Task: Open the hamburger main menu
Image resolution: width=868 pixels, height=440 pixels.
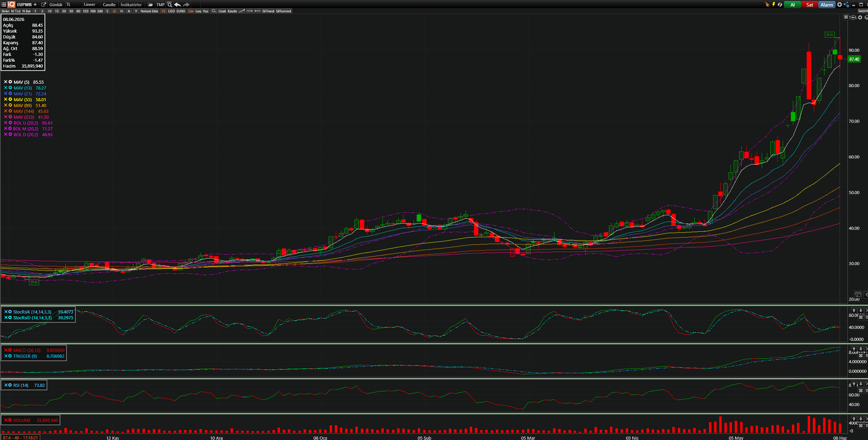Action: (x=4, y=4)
